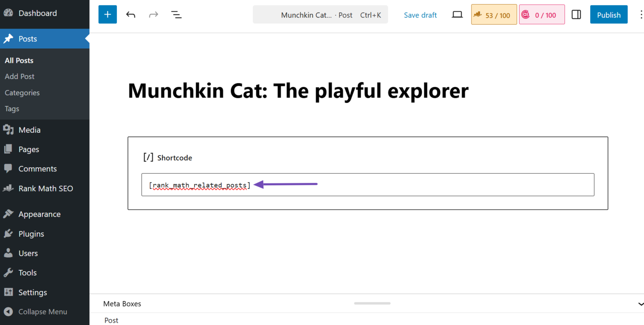Open the Document Overview list view icon

176,14
